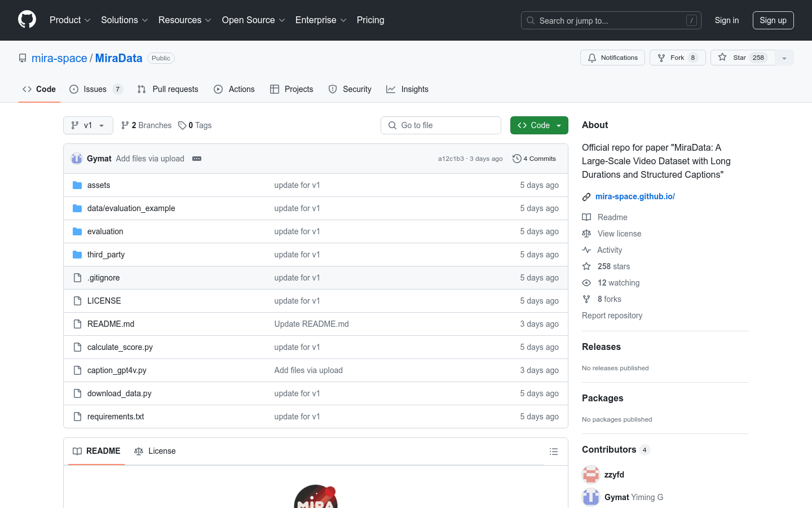This screenshot has width=812, height=508.
Task: Click caption_gpt4v.py's 'Add files via upload' commit
Action: point(308,370)
